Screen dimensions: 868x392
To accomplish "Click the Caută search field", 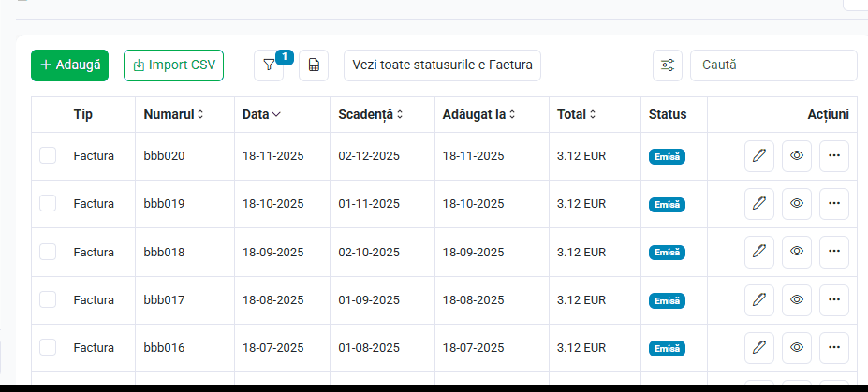I will [x=773, y=65].
